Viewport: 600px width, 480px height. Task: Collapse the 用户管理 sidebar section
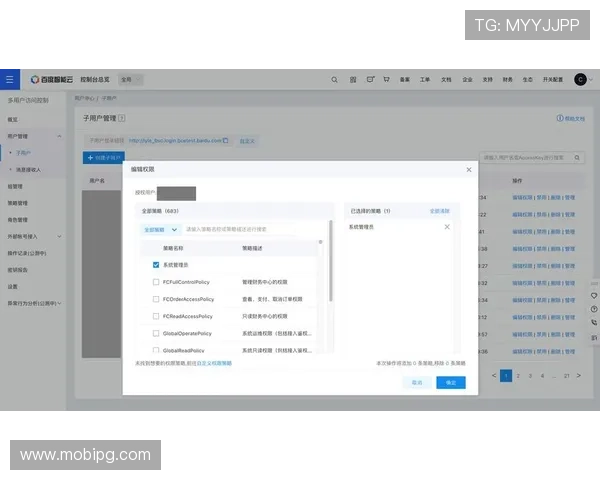coord(59,135)
